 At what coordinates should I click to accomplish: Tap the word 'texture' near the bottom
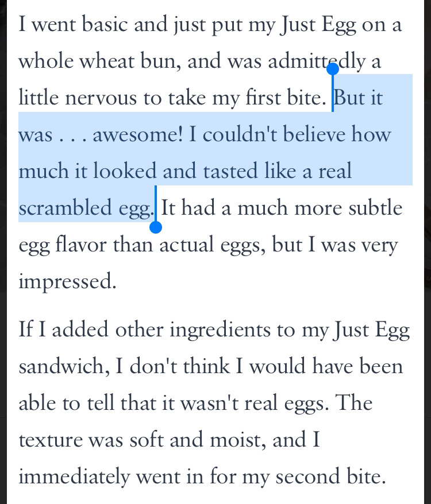pos(51,440)
